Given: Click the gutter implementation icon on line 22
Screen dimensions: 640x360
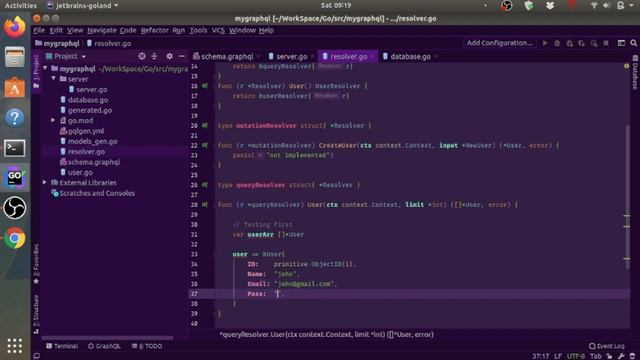Looking at the screenshot, I should coord(204,145).
